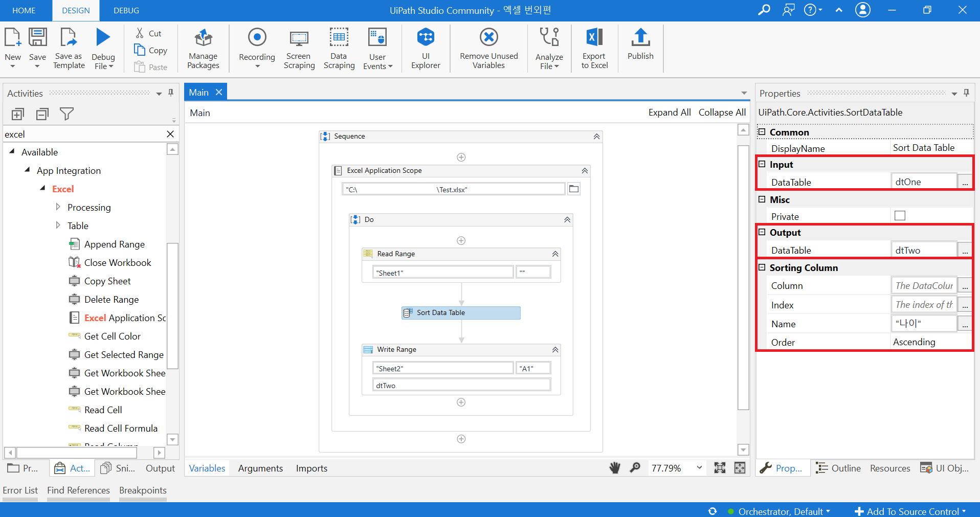Click Add To Source Control
980x517 pixels.
910,511
